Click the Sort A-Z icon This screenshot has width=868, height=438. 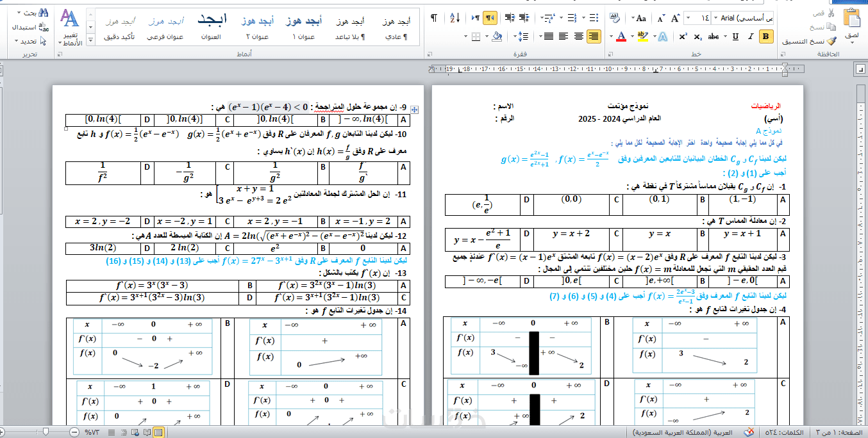(x=455, y=18)
